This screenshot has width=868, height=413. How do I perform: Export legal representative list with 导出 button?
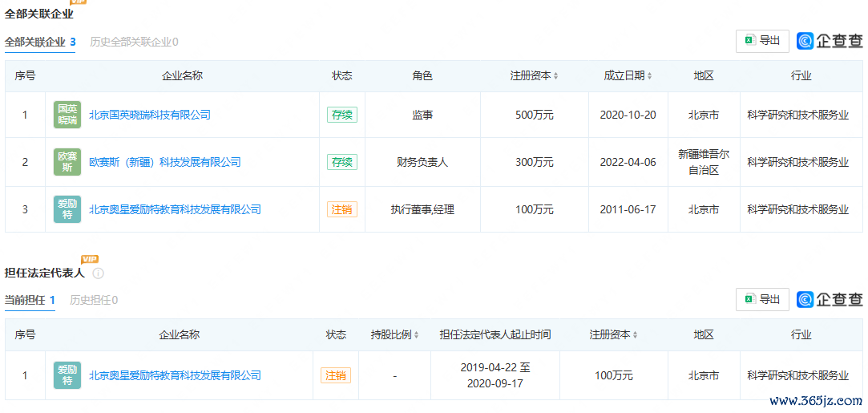762,299
